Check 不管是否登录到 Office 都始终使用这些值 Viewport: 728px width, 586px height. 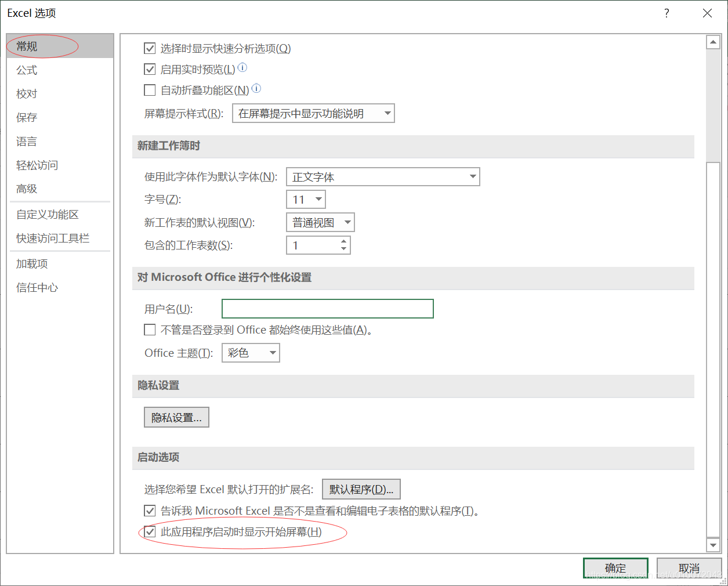150,330
